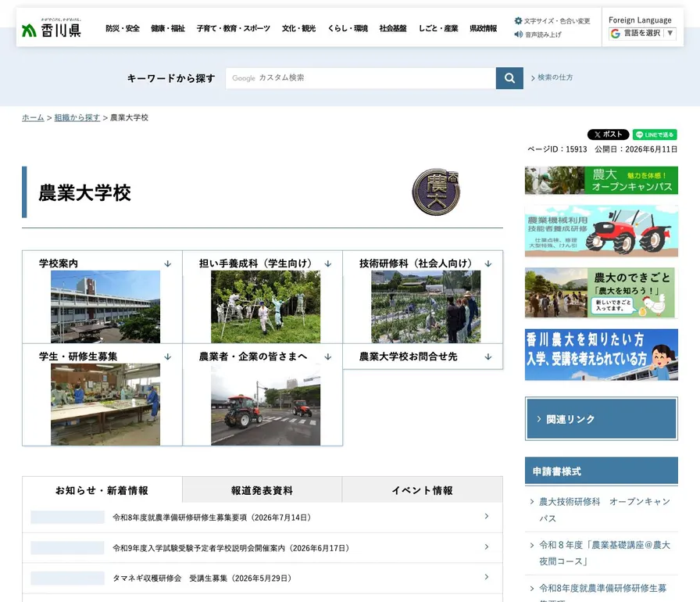
Task: Open 香川農大を知りたい方 banner
Action: [x=602, y=355]
